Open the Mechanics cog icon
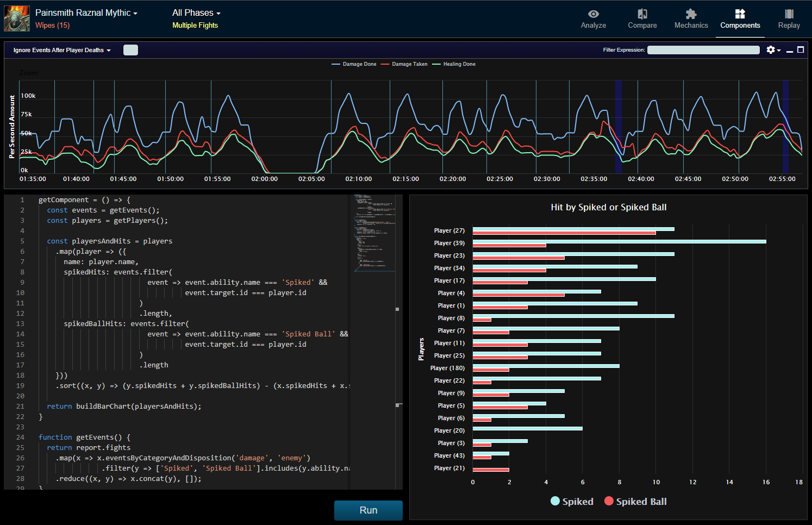Image resolution: width=812 pixels, height=525 pixels. point(691,18)
